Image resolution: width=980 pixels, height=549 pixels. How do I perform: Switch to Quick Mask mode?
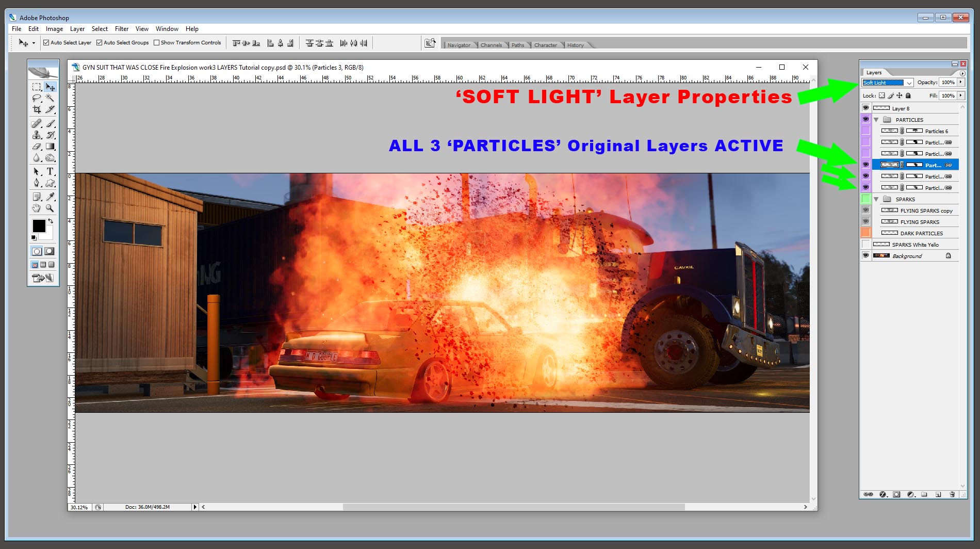[x=50, y=251]
